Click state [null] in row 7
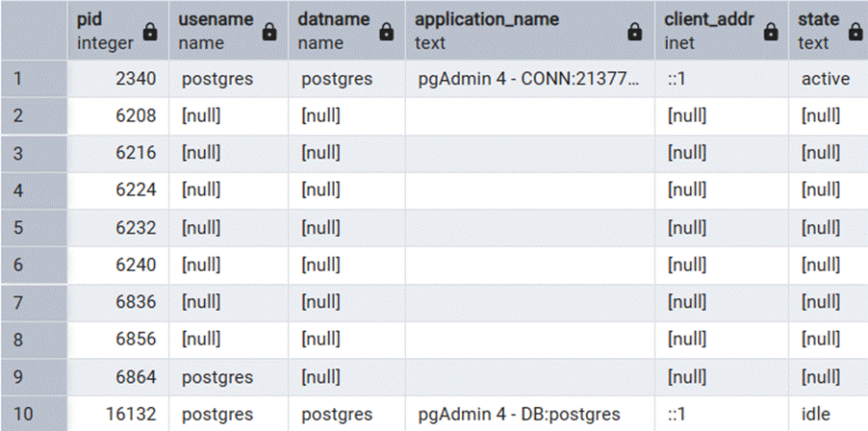The height and width of the screenshot is (431, 868). [x=829, y=302]
